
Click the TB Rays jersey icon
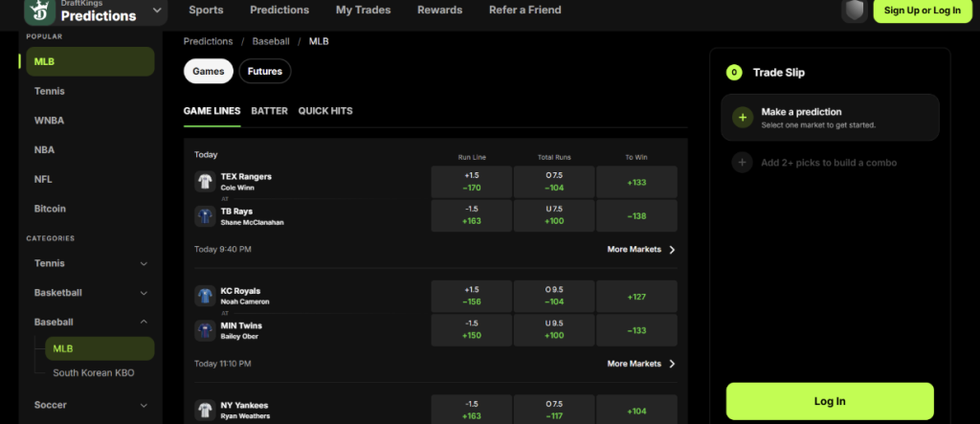205,216
